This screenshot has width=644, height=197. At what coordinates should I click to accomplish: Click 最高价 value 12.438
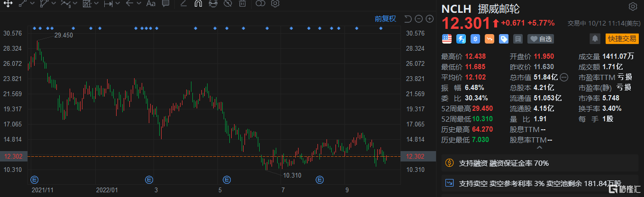coord(475,56)
